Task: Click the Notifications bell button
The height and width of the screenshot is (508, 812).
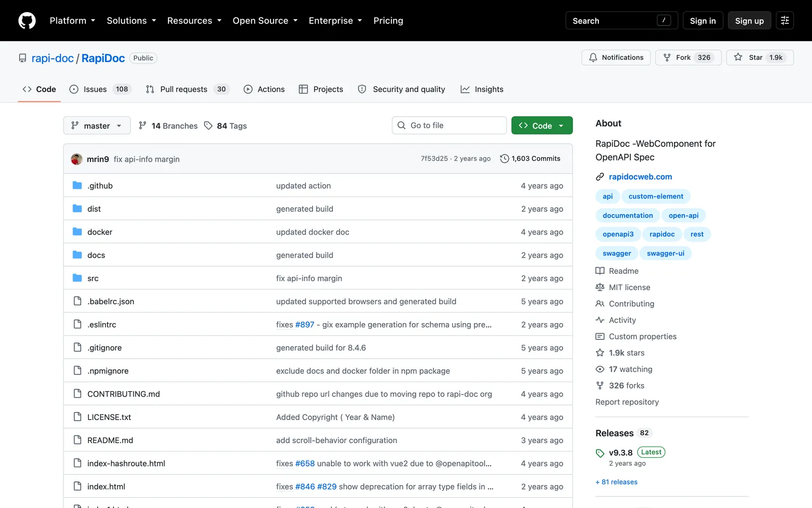Action: 616,57
